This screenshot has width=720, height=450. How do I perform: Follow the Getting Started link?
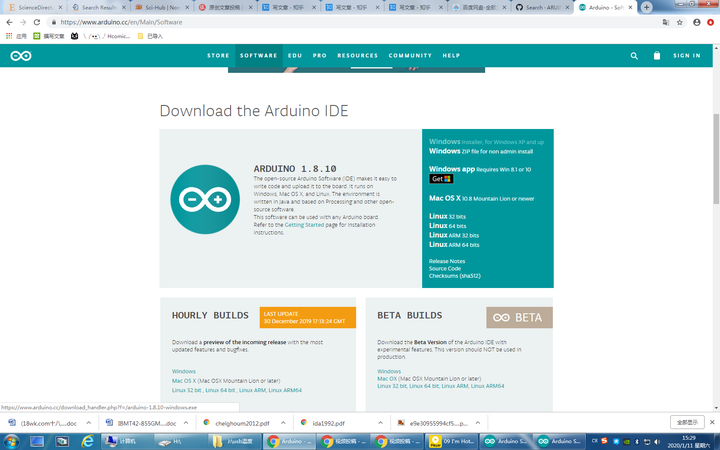tap(304, 225)
